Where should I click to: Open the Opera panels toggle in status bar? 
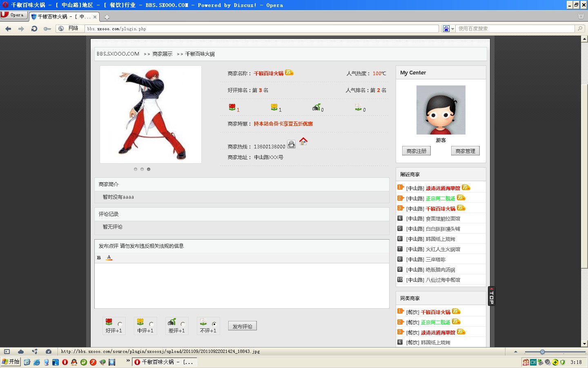[x=7, y=351]
